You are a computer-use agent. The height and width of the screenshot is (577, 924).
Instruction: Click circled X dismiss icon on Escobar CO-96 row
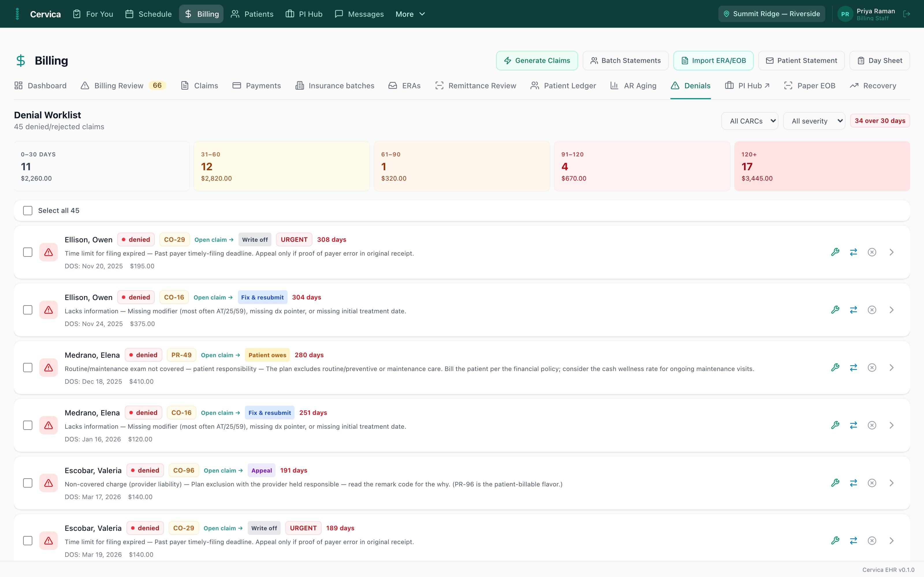tap(872, 483)
